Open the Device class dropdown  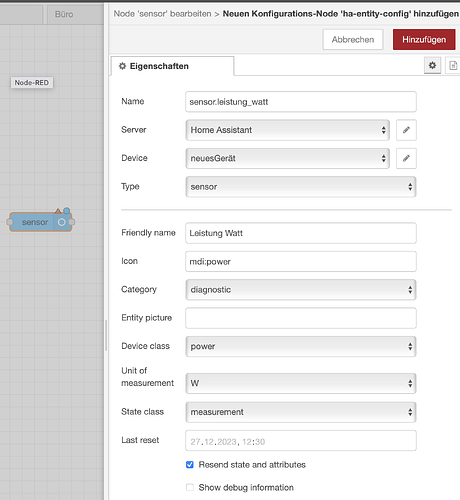(301, 346)
